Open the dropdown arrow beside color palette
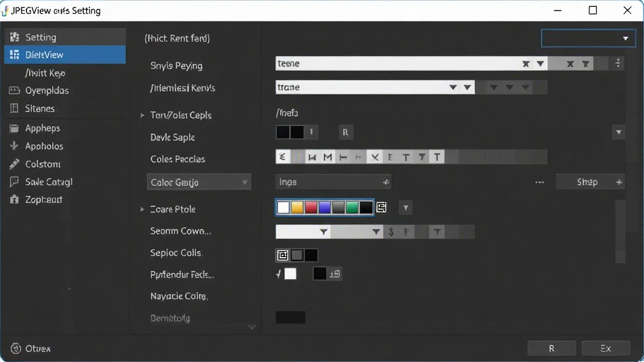 pos(406,207)
